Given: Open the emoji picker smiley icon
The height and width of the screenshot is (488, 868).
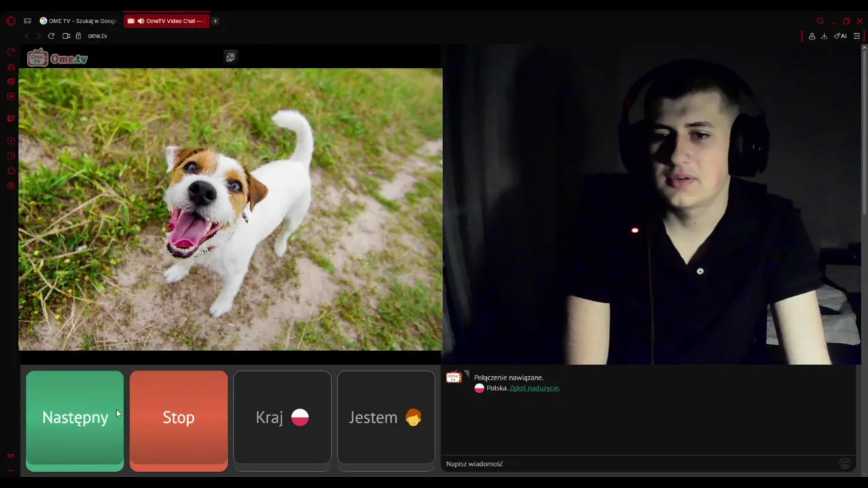Looking at the screenshot, I should [x=845, y=464].
